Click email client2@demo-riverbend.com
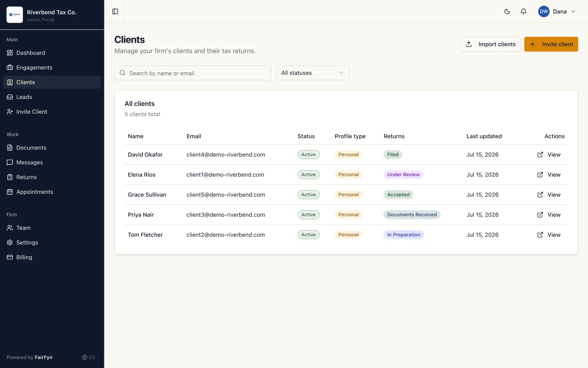 point(226,235)
